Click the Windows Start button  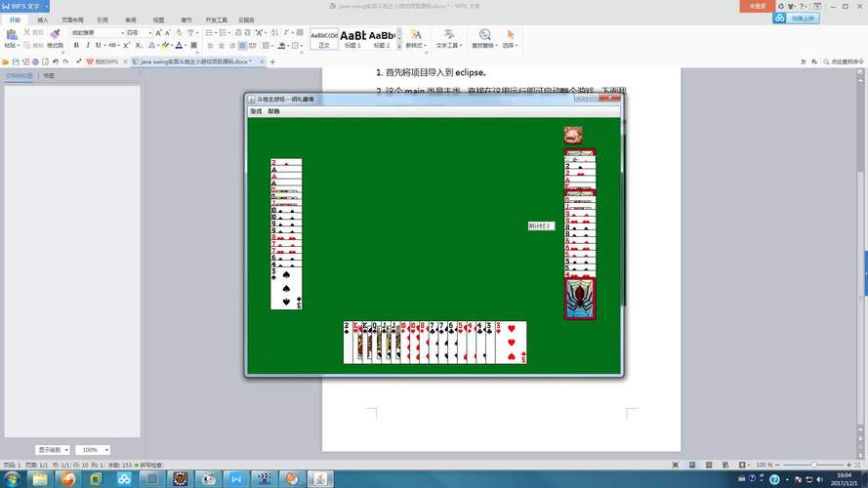pyautogui.click(x=12, y=478)
